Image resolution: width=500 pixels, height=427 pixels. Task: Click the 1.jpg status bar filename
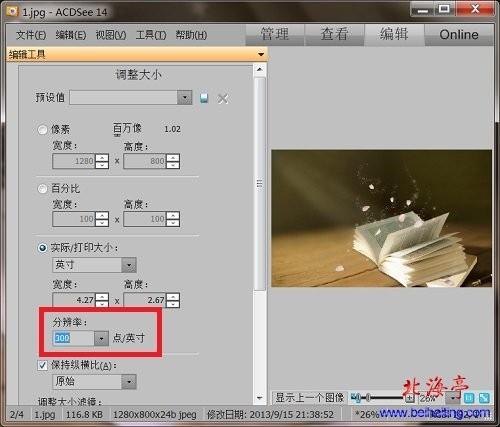click(45, 415)
